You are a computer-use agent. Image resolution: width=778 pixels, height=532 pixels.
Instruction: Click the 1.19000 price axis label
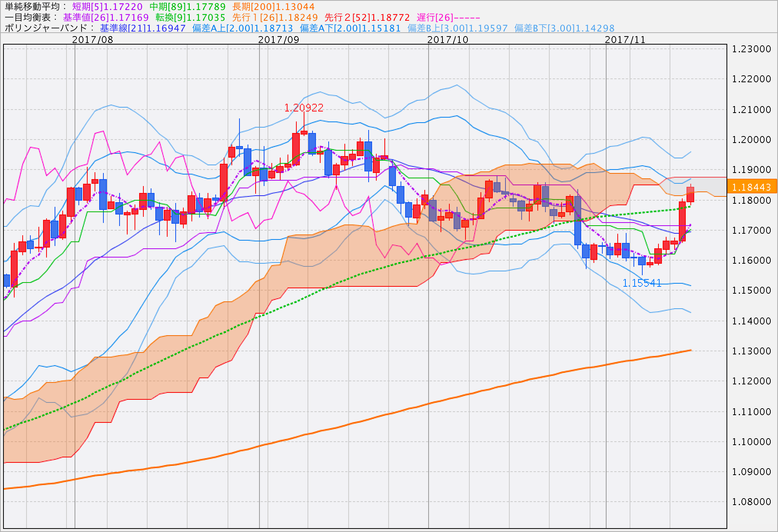(751, 170)
